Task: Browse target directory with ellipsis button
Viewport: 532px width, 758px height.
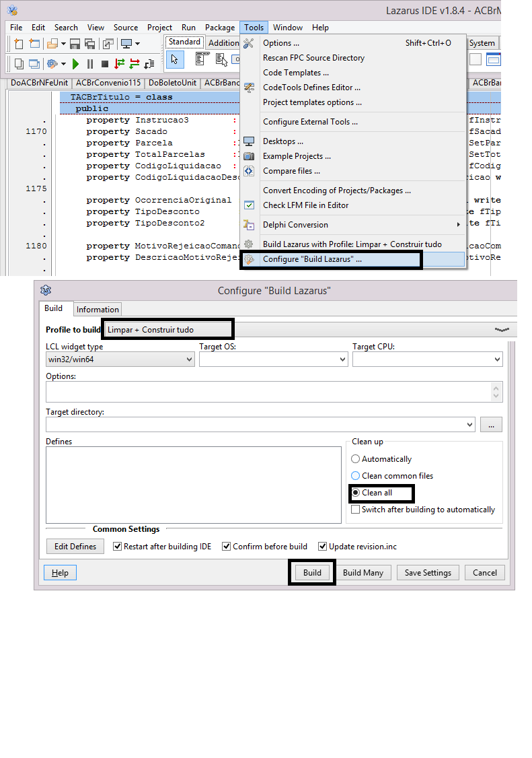Action: point(491,425)
